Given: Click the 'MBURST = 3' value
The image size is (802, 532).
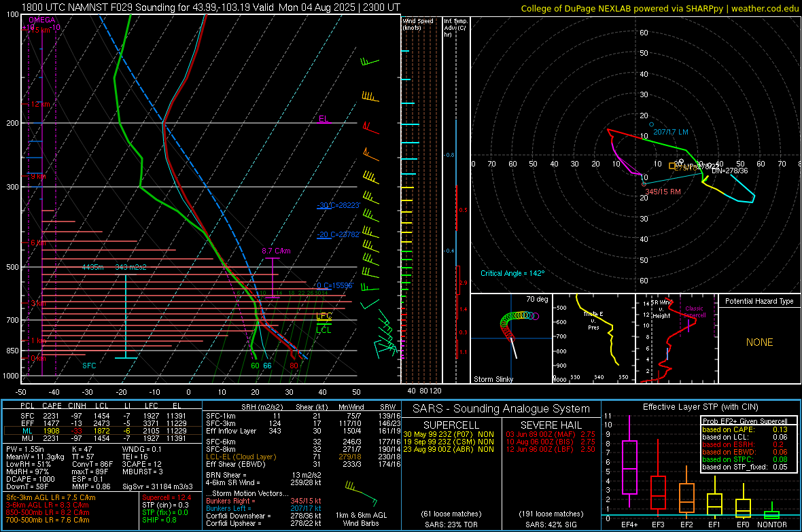Looking at the screenshot, I should (143, 472).
